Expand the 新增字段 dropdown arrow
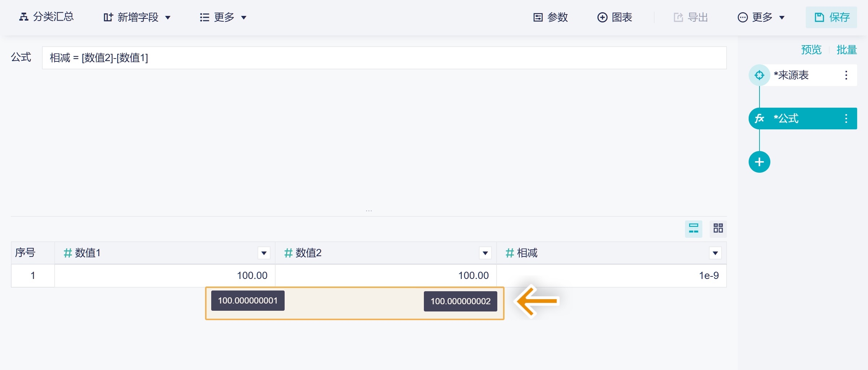Image resolution: width=868 pixels, height=370 pixels. (x=168, y=18)
